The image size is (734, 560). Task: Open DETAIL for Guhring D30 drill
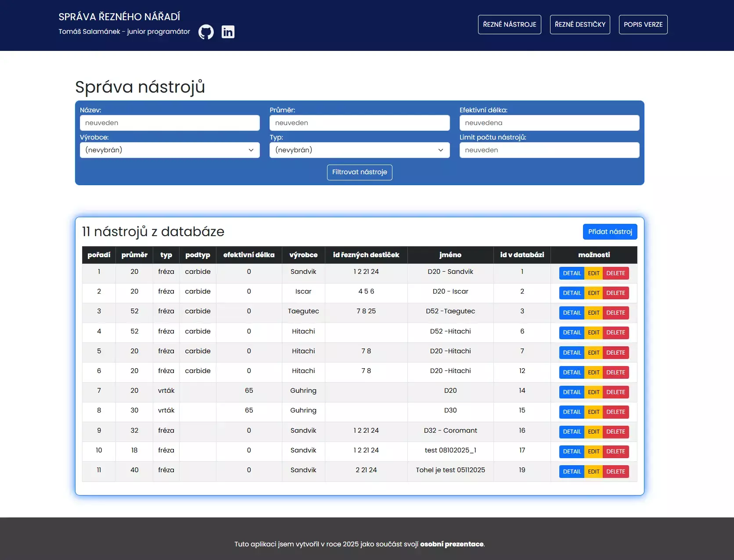(572, 412)
